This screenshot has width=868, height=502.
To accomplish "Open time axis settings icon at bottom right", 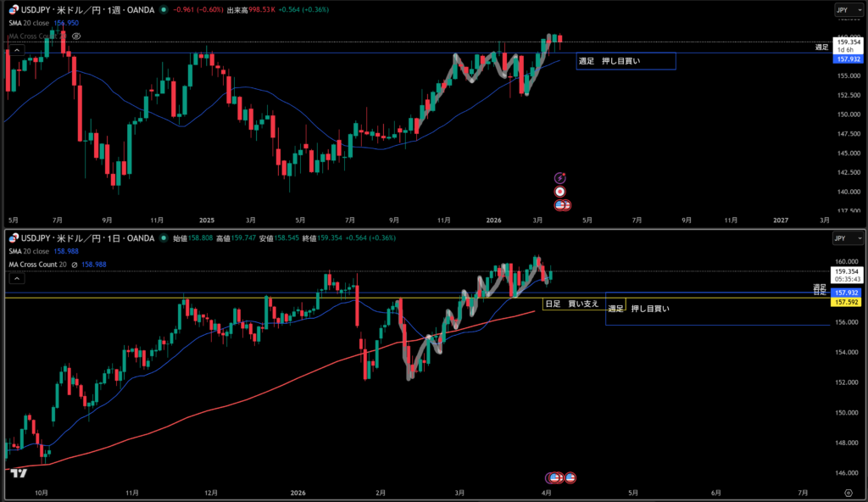I will coord(848,492).
